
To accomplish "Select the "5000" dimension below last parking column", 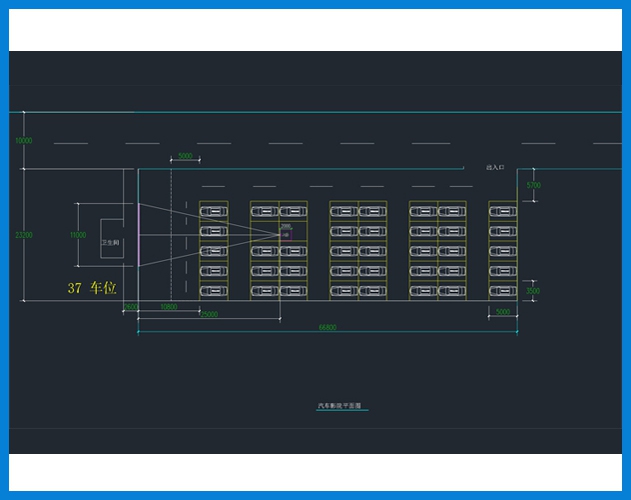I will tap(503, 312).
